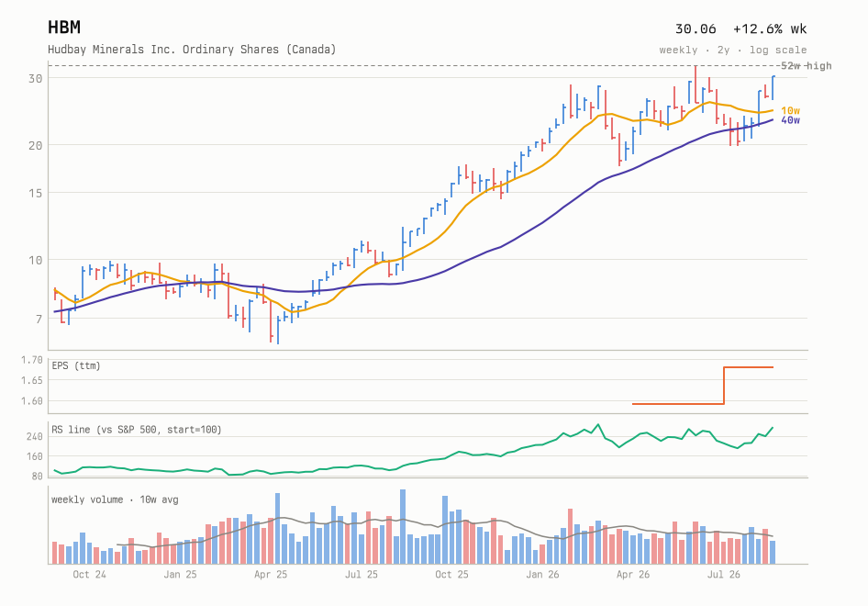Click the Jul 25 date label
868x606 pixels.
[361, 575]
